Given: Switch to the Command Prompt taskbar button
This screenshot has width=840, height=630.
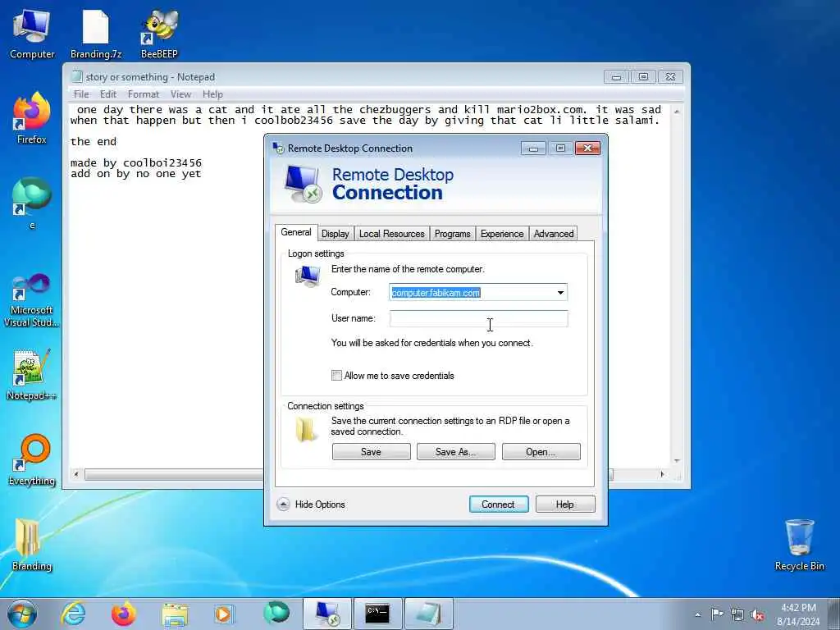Looking at the screenshot, I should click(377, 614).
